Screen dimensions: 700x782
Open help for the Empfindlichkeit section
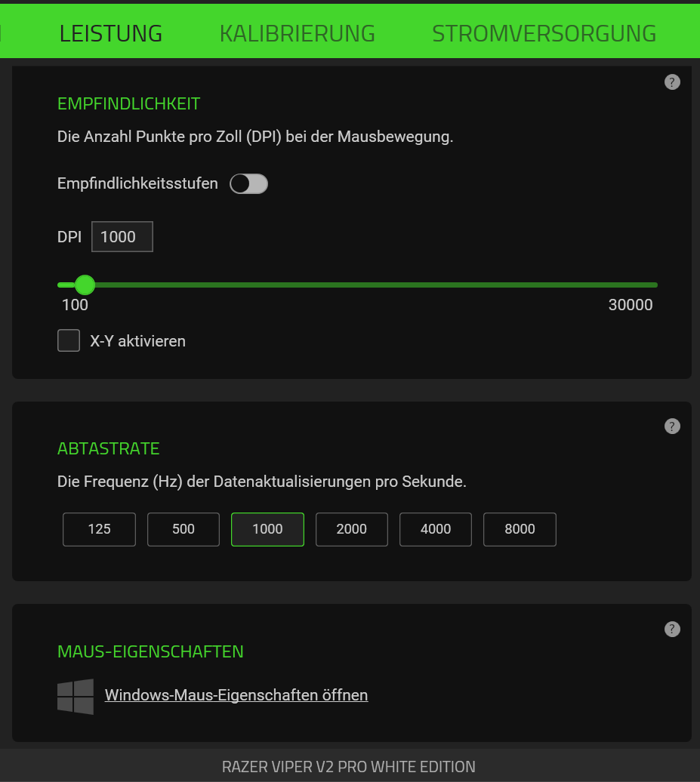[672, 82]
